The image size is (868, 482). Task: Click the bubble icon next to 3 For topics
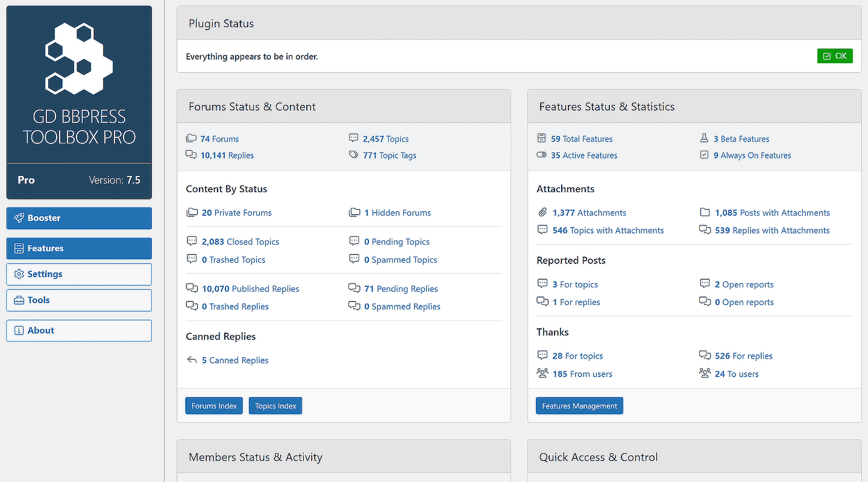click(542, 284)
